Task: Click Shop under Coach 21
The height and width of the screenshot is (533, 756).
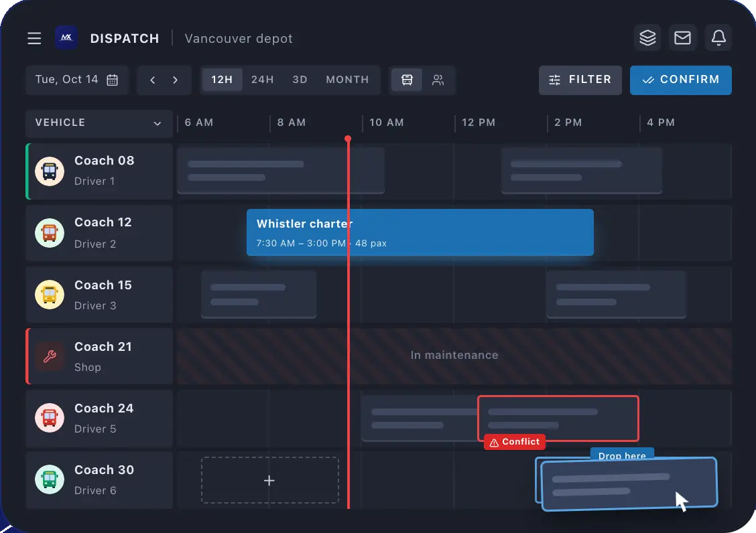Action: point(88,367)
